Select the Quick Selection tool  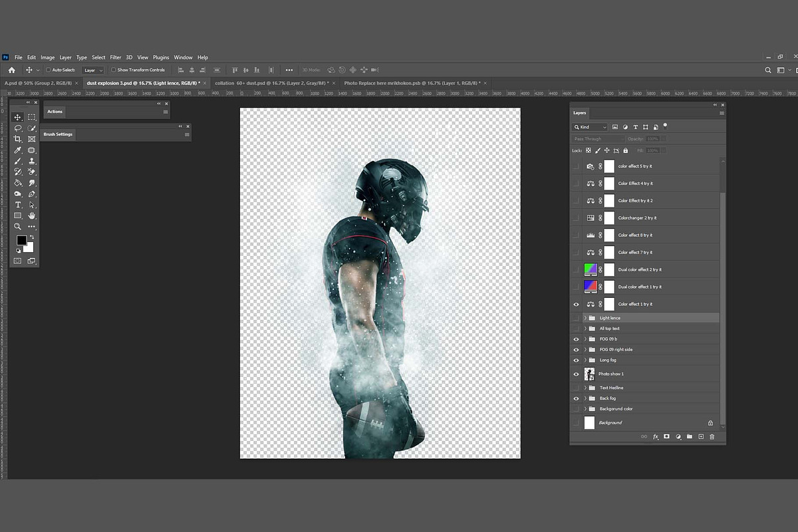[x=31, y=128]
